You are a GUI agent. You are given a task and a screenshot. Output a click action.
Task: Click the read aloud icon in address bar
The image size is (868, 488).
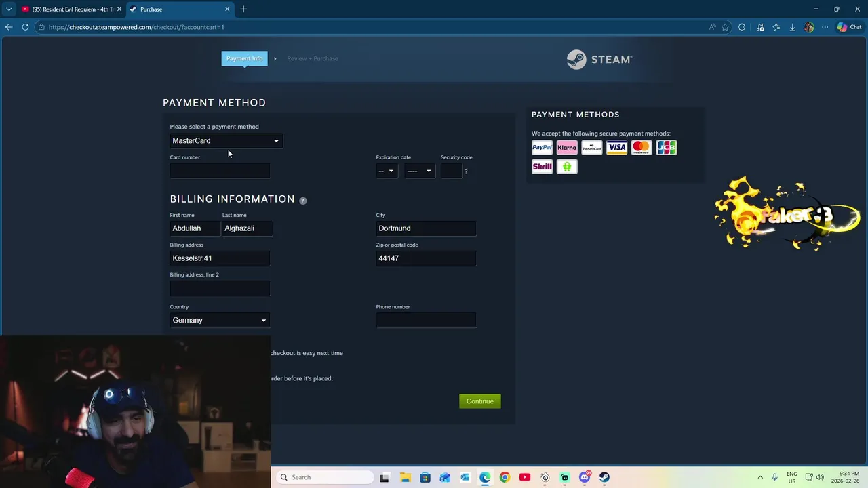point(712,27)
